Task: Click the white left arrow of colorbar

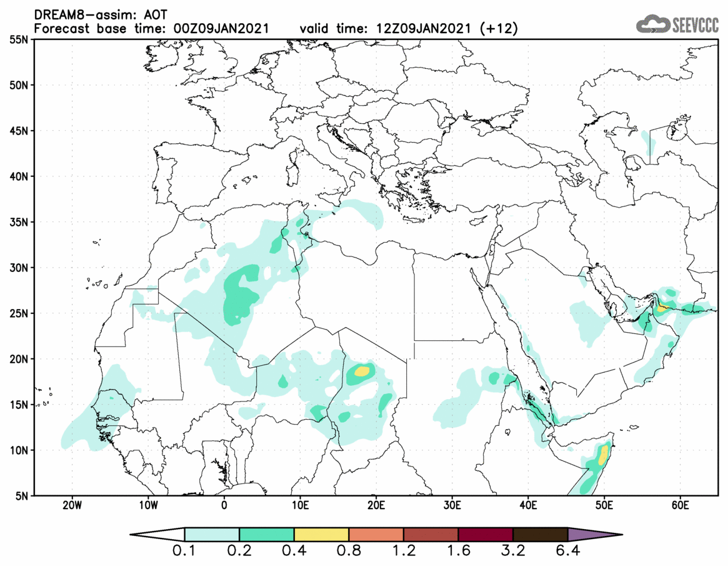Action: pyautogui.click(x=158, y=534)
